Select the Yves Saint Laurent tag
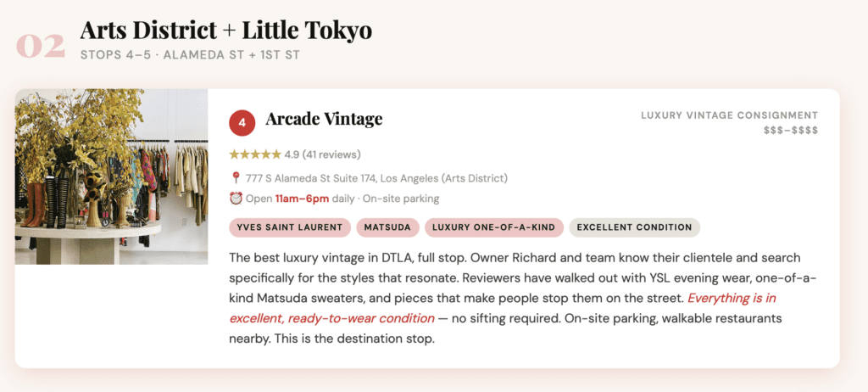 tap(289, 227)
